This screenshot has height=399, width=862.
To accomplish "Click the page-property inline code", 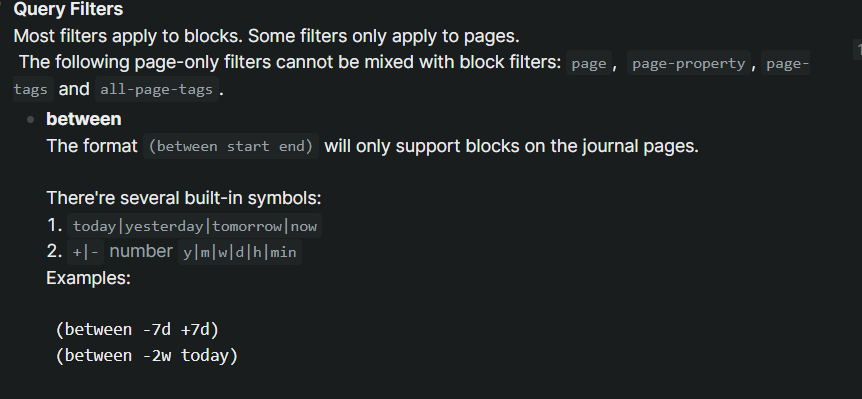I will point(688,63).
